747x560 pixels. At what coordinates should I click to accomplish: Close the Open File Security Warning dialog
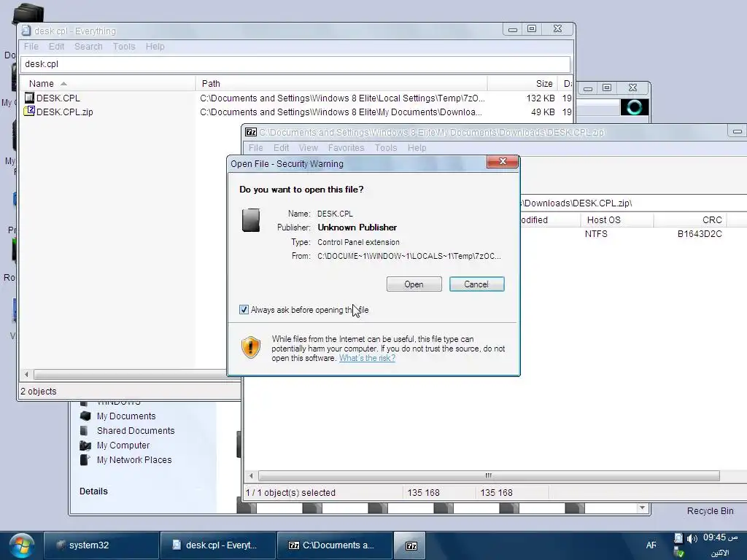point(502,161)
